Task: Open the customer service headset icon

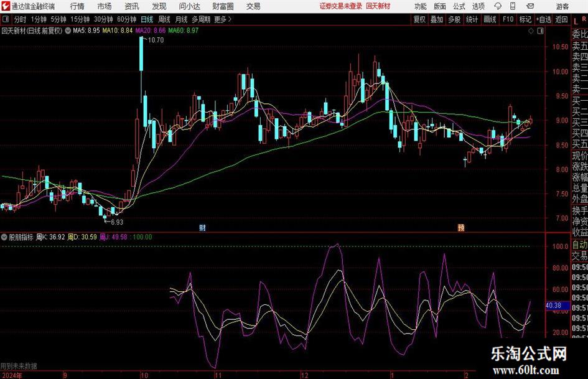Action: (498, 6)
